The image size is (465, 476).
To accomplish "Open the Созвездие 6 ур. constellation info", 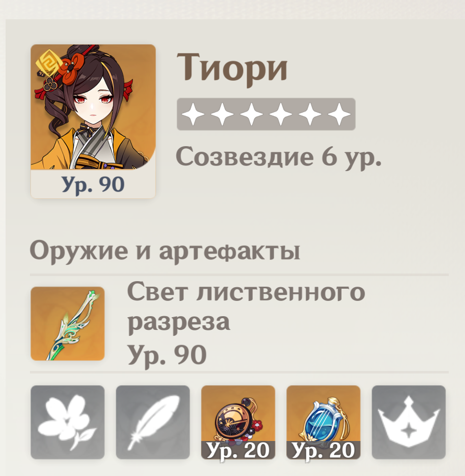I will pos(279,157).
